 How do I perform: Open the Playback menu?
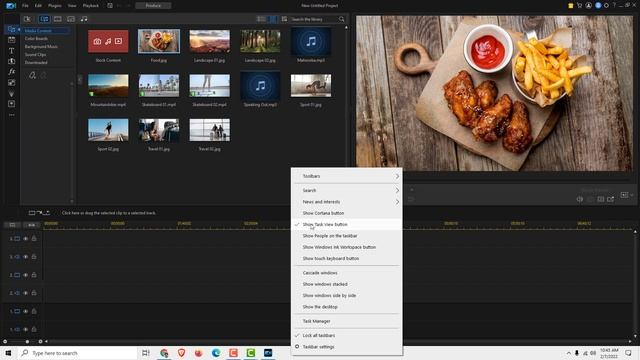pyautogui.click(x=91, y=6)
